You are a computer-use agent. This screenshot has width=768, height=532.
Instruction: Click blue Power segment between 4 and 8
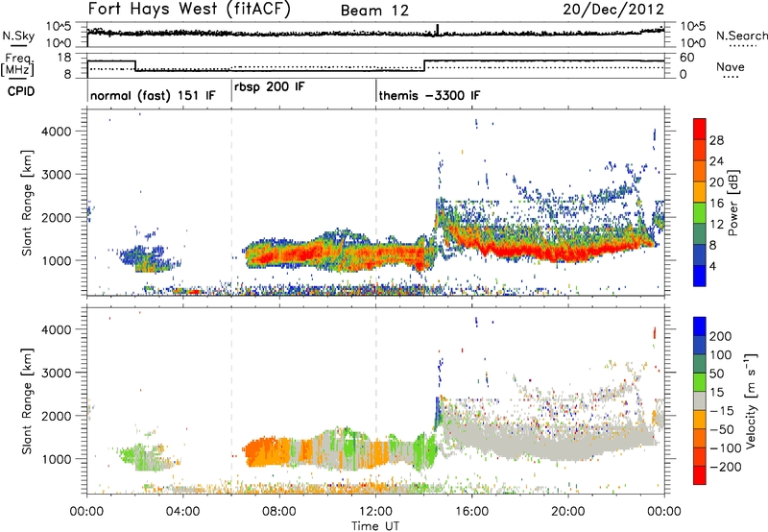tap(700, 254)
